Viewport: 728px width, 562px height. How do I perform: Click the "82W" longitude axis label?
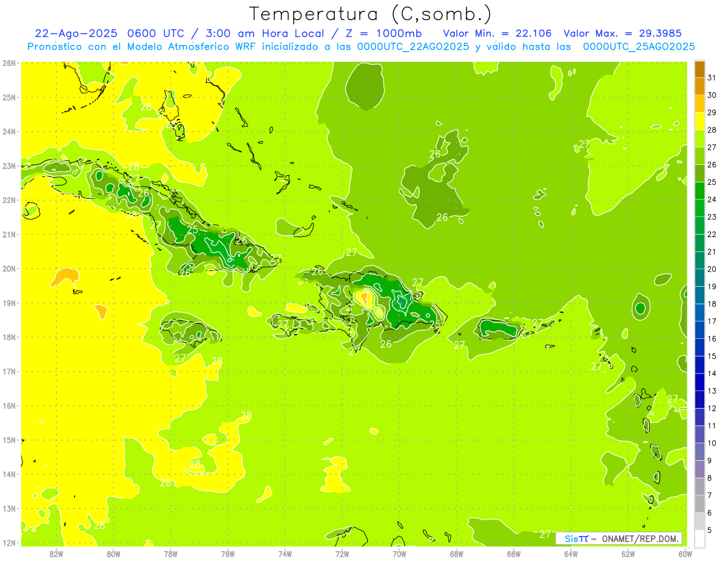[x=56, y=554]
